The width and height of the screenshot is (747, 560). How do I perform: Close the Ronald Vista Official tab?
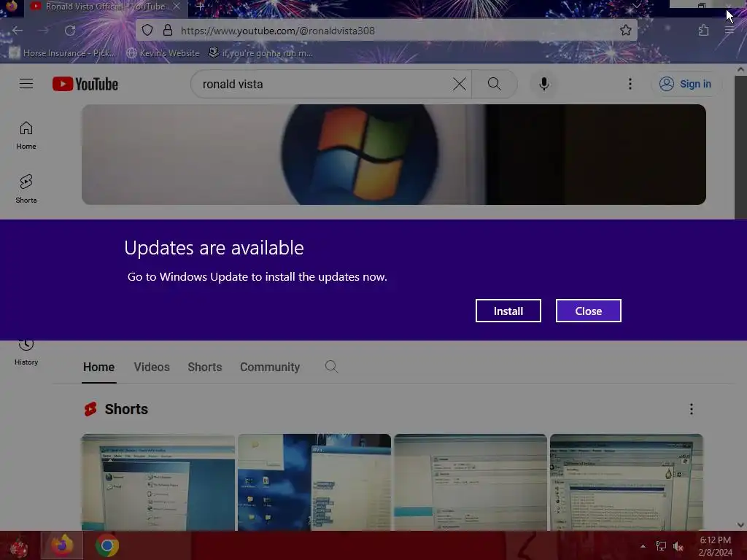(177, 6)
